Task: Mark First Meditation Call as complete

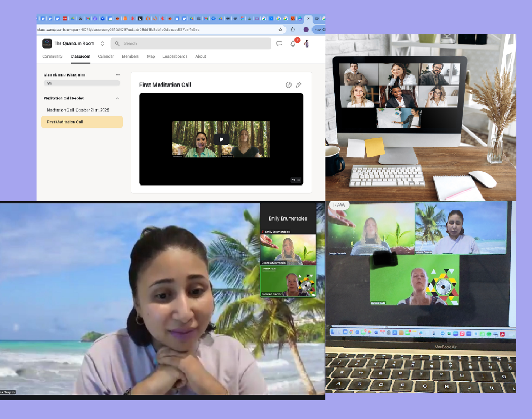Action: click(x=289, y=85)
